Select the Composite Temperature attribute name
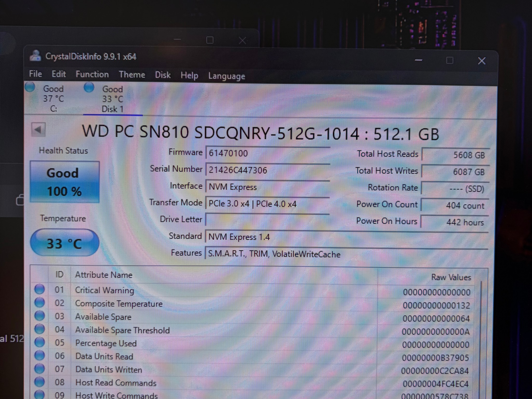Image resolution: width=532 pixels, height=399 pixels. coord(119,303)
